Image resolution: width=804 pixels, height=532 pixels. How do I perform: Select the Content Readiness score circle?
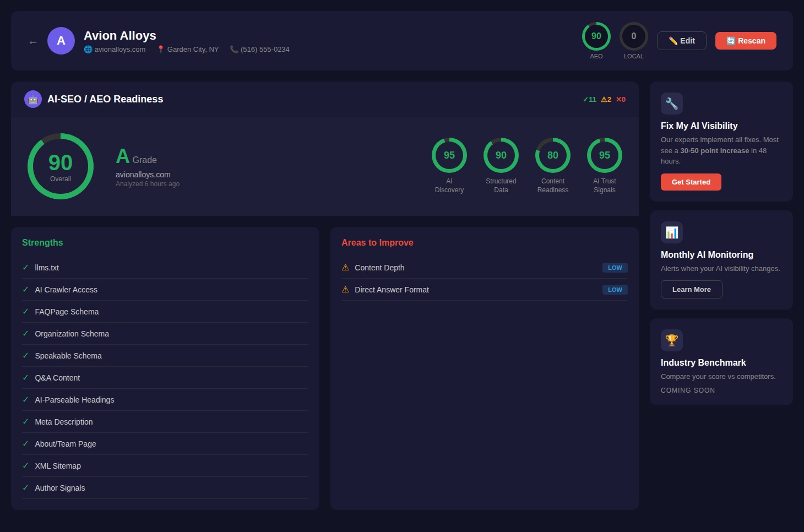pyautogui.click(x=552, y=155)
